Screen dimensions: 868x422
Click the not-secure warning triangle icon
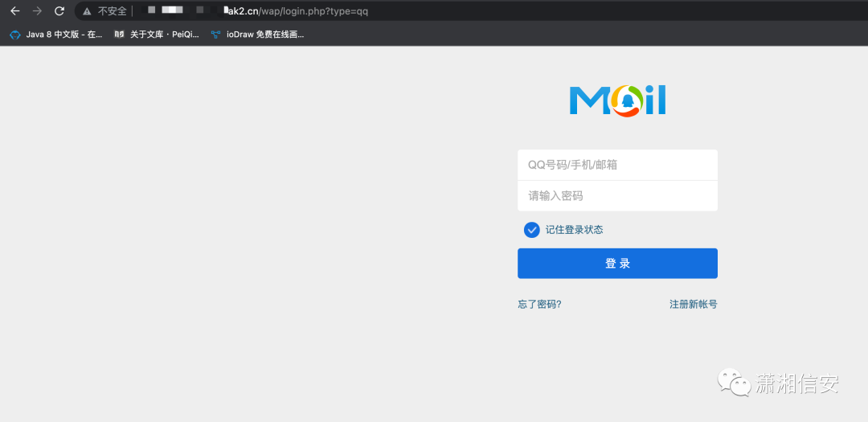[87, 11]
